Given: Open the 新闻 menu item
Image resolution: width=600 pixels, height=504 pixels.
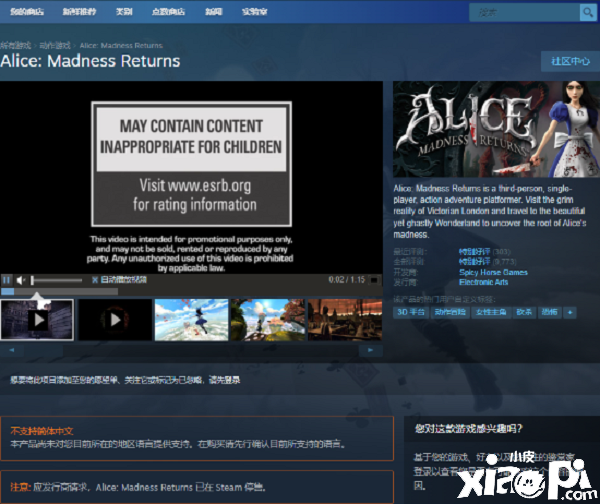Looking at the screenshot, I should click(x=214, y=12).
